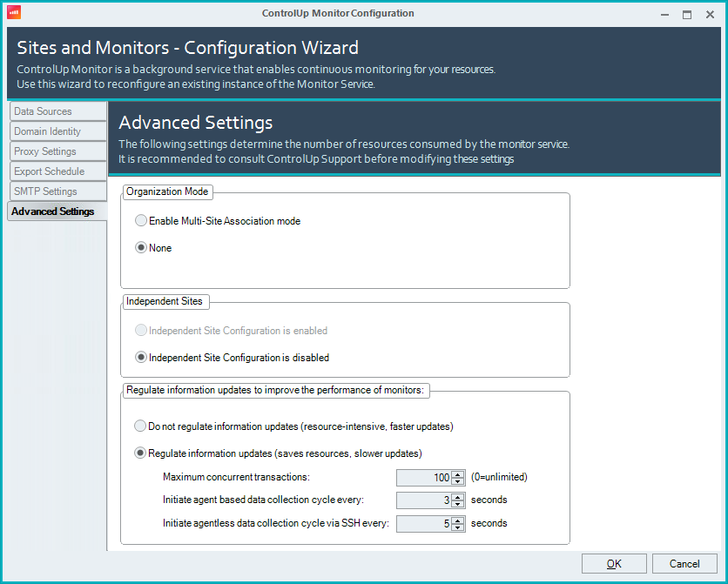Confirm settings with OK button

pos(614,564)
